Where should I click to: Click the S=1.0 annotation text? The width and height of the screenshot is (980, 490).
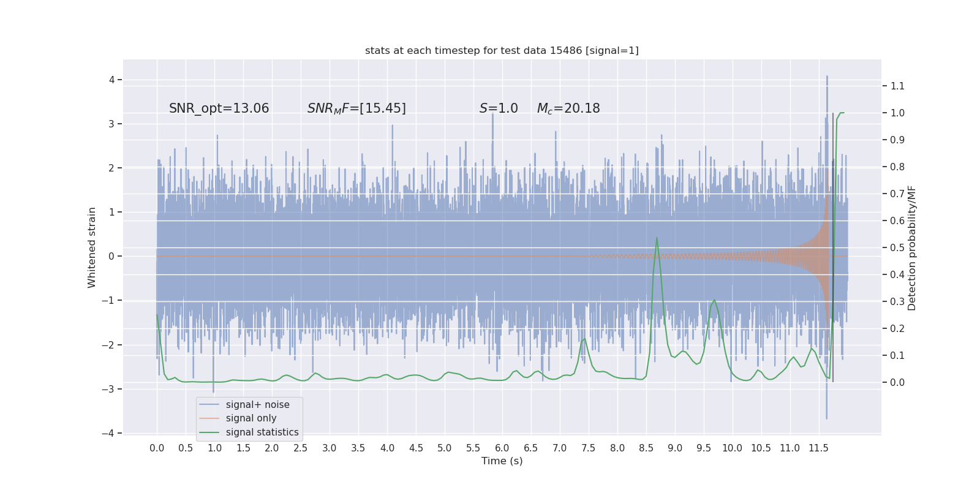(499, 108)
